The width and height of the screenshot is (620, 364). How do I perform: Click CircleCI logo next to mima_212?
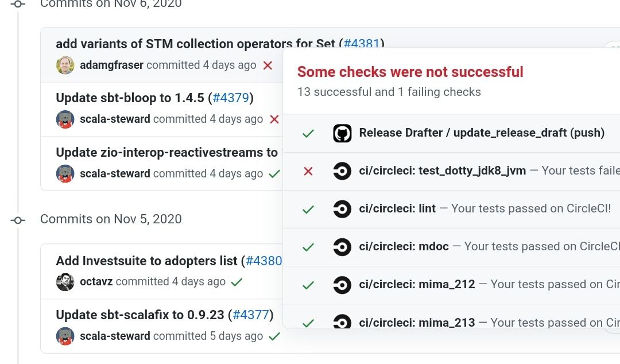click(x=342, y=285)
